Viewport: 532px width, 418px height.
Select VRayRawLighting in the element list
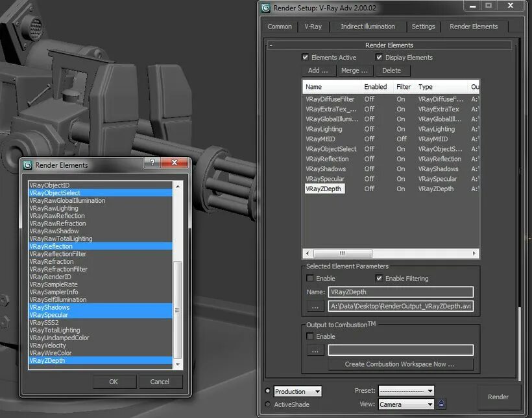pos(101,208)
